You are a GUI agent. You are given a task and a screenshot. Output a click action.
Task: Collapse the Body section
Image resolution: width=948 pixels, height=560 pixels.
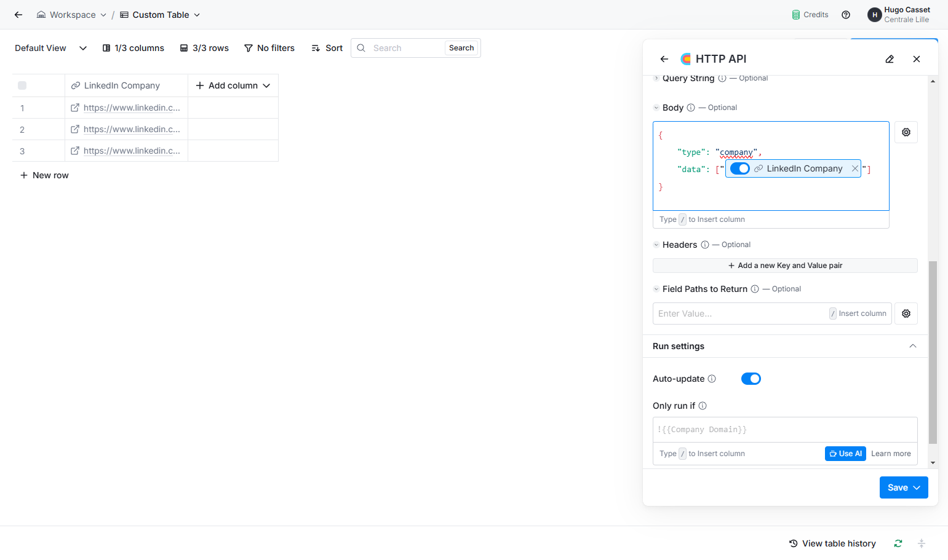(656, 108)
